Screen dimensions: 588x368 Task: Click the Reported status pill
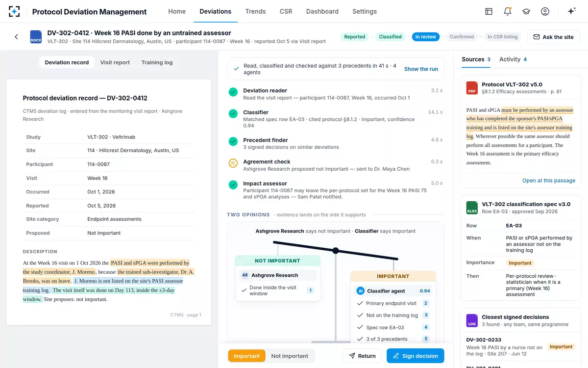click(355, 37)
